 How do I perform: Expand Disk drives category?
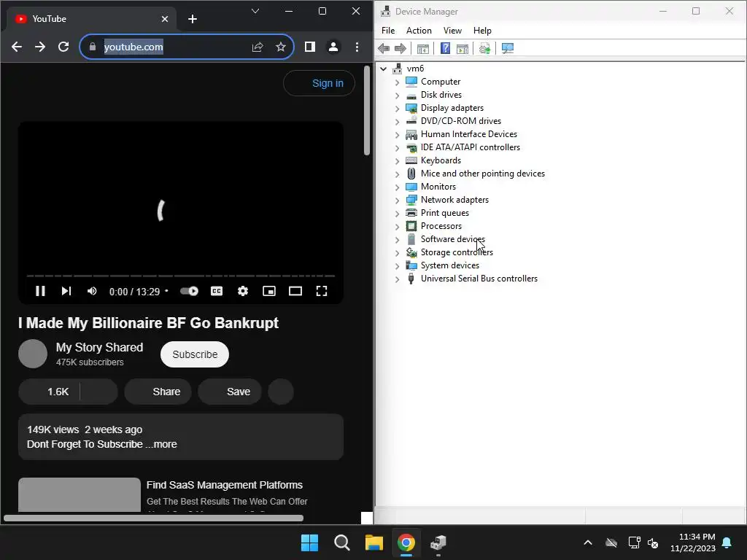(x=398, y=96)
